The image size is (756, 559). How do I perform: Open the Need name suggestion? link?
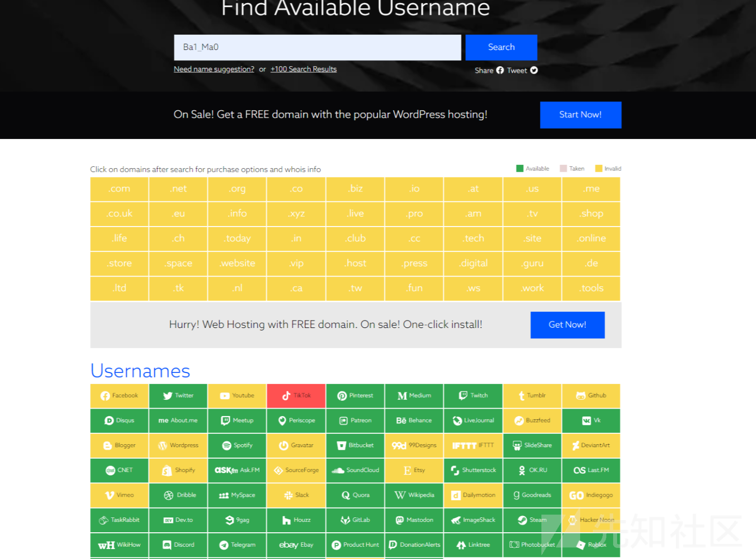[x=214, y=69]
